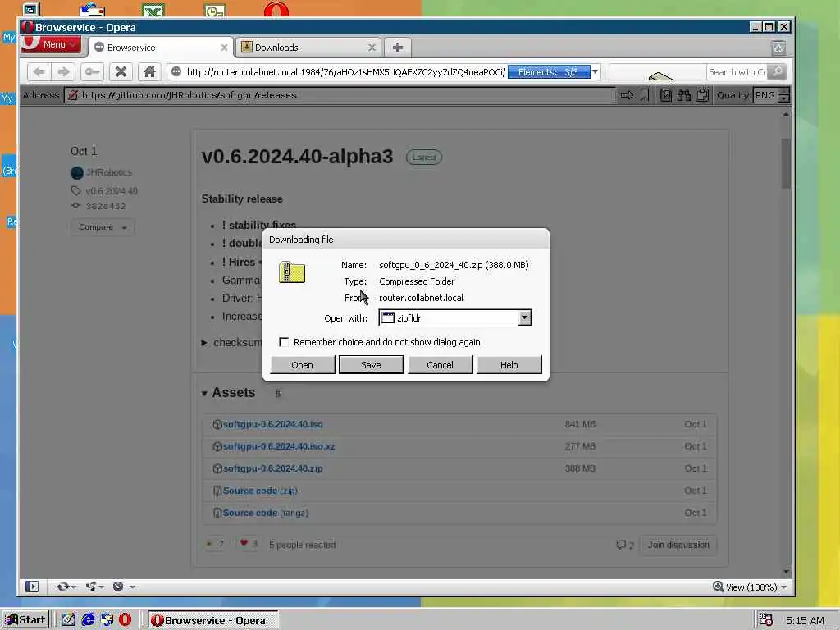The image size is (840, 630).
Task: Open the closed tabs trash icon
Action: tap(778, 48)
